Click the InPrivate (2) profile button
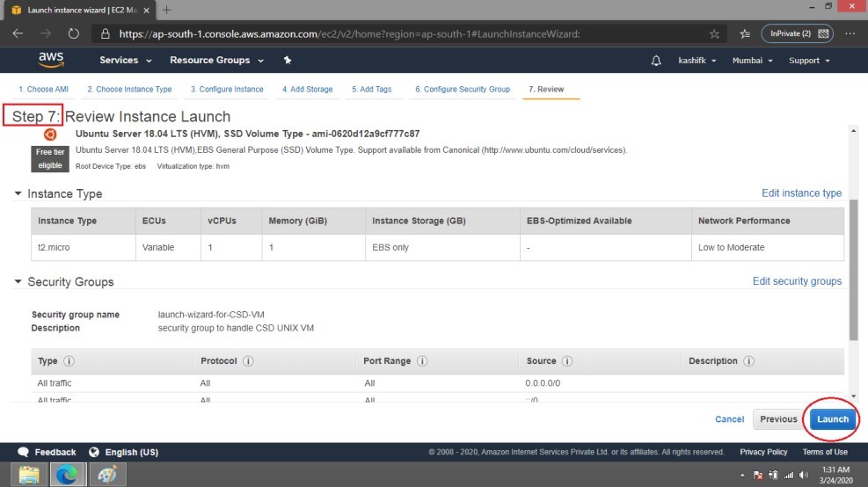This screenshot has height=487, width=868. point(798,33)
